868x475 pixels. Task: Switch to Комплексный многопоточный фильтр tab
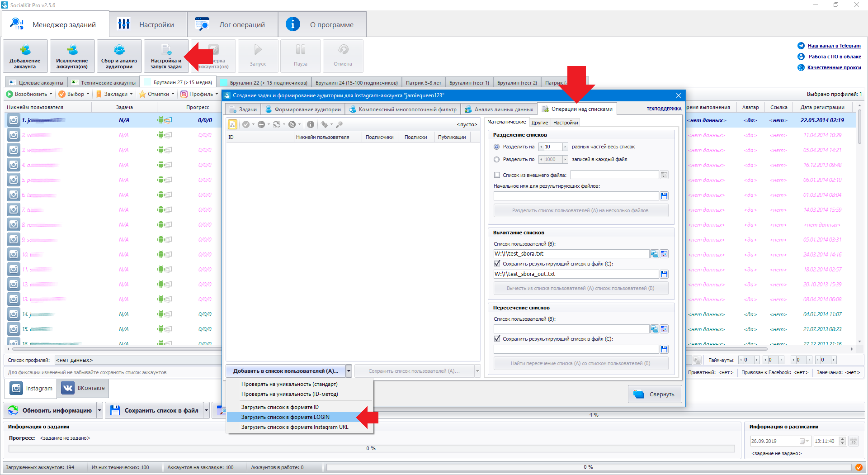403,109
